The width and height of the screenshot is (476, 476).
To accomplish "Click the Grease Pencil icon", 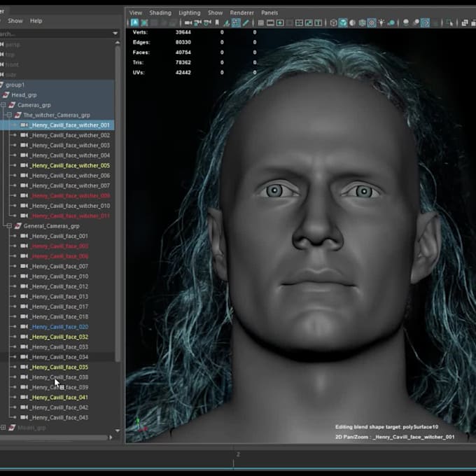I will [x=246, y=23].
